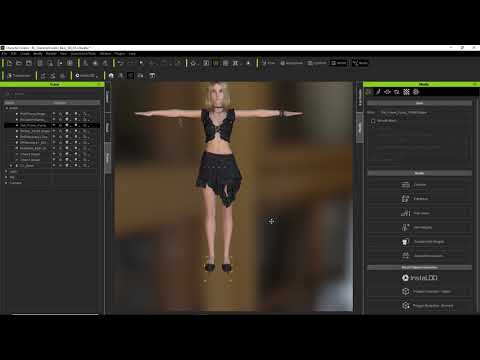
Task: Open the Edit menu
Action: [14, 54]
